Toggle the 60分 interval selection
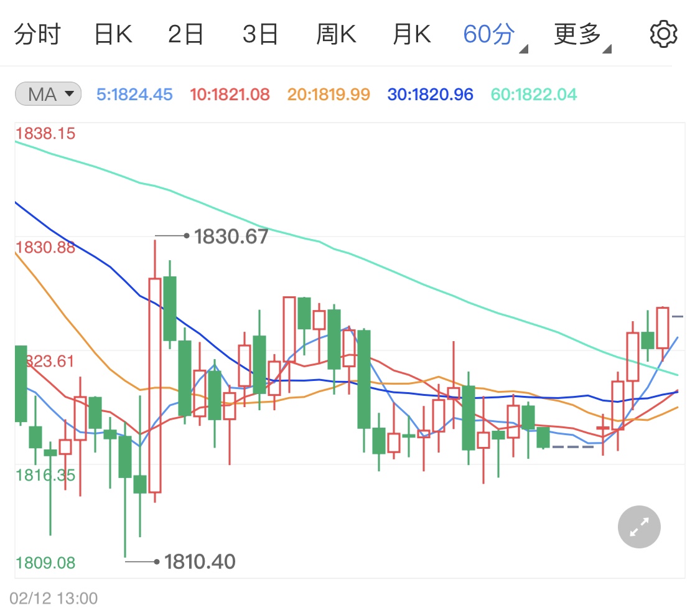The image size is (700, 615). [487, 34]
